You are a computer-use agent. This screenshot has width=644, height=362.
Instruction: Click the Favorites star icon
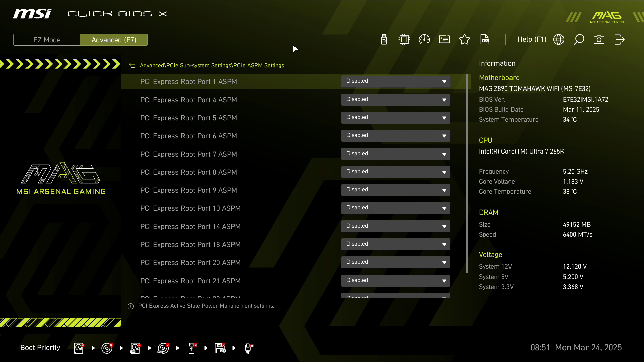click(x=465, y=40)
